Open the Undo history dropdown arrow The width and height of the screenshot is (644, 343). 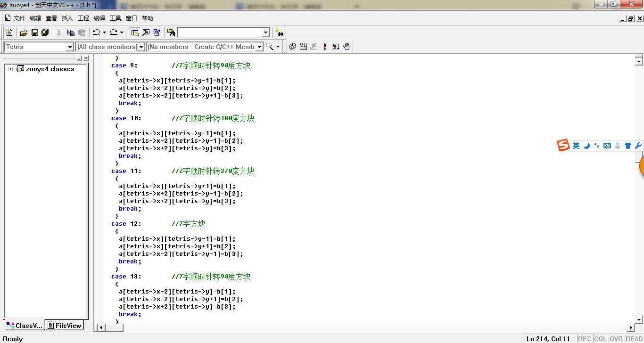point(104,33)
